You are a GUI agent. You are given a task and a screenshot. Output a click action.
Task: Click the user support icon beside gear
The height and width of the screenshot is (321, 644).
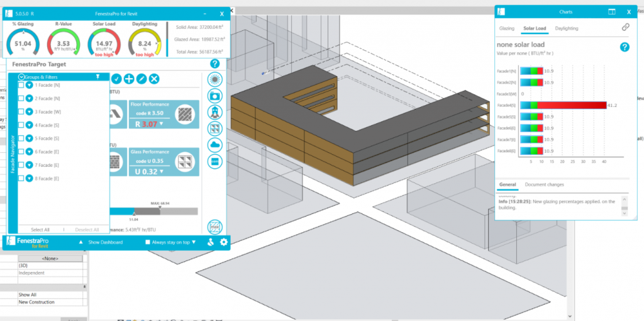(211, 242)
